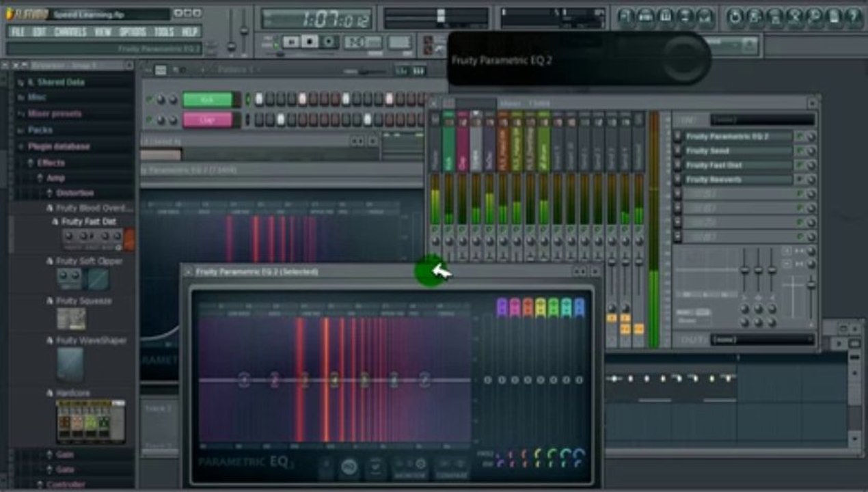Open the Fruity Fast Dist slot menu arrow

click(677, 165)
